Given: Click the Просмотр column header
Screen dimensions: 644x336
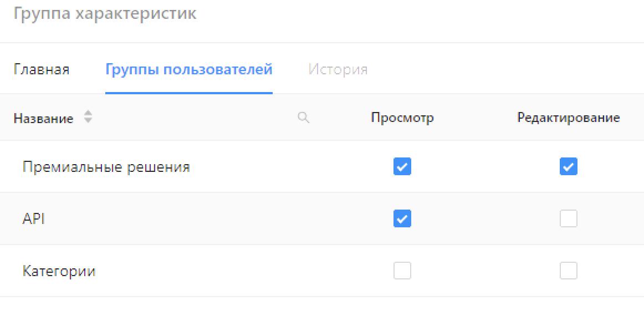Looking at the screenshot, I should point(402,118).
